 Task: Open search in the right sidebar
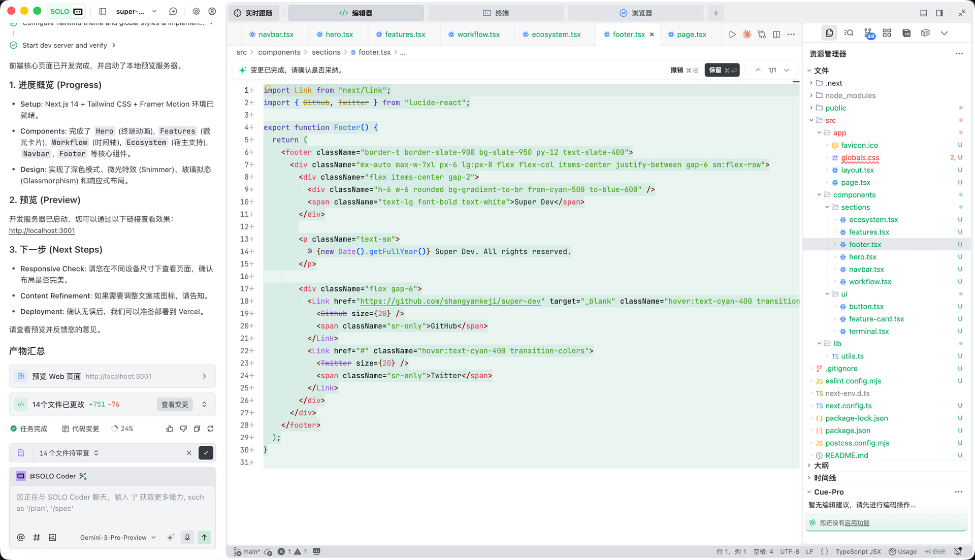click(849, 33)
